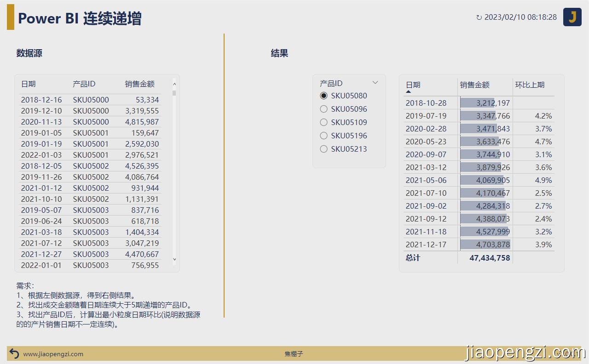Click the 焦棚子 footer text
Image resolution: width=589 pixels, height=364 pixels.
click(294, 354)
